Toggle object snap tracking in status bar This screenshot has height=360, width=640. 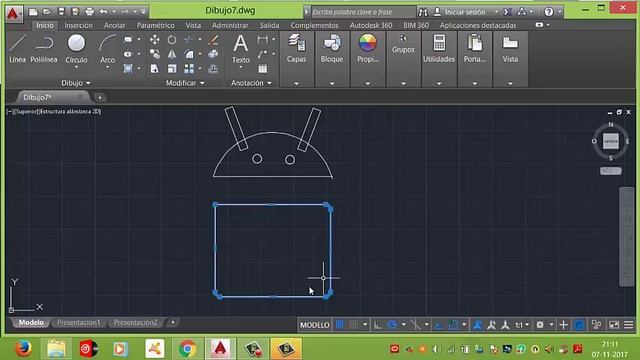click(x=439, y=325)
